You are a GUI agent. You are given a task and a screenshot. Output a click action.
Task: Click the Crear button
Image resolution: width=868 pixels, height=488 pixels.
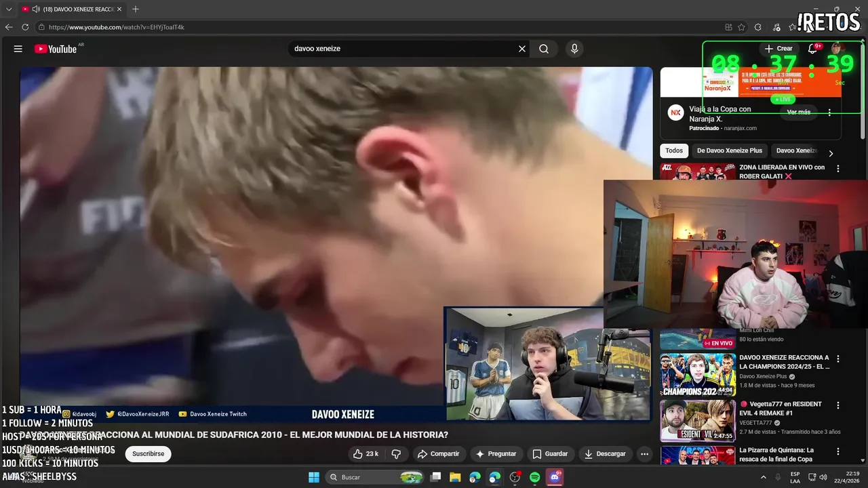point(778,49)
